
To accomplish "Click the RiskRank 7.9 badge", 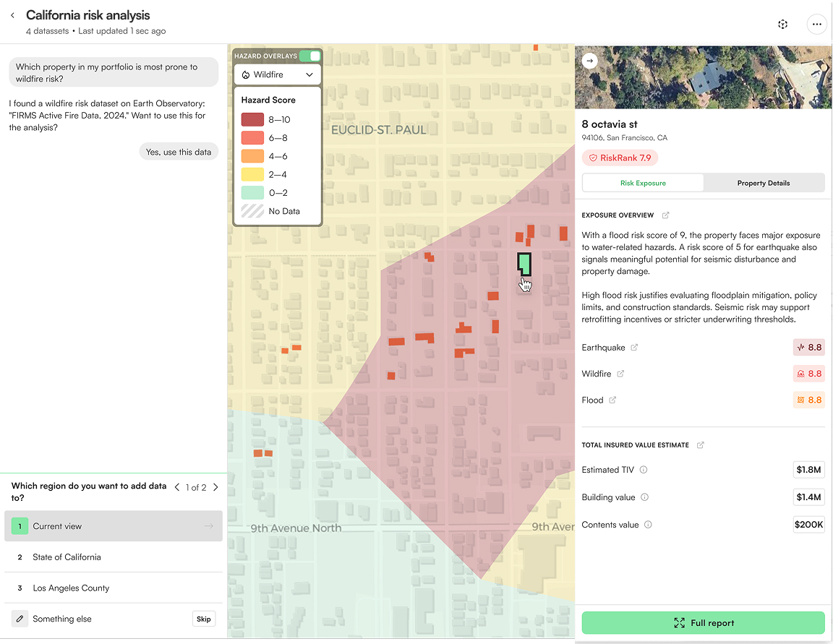I will pos(620,158).
